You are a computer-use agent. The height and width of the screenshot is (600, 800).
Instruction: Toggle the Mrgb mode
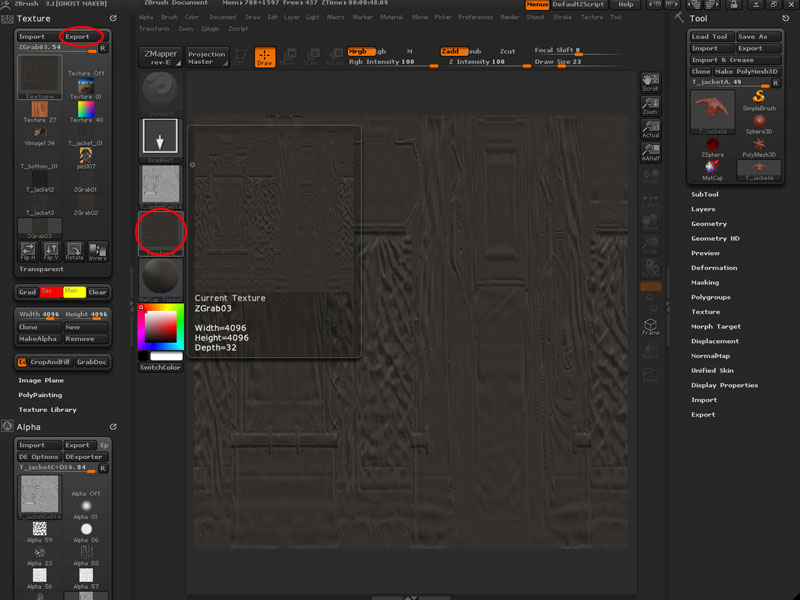pyautogui.click(x=361, y=51)
